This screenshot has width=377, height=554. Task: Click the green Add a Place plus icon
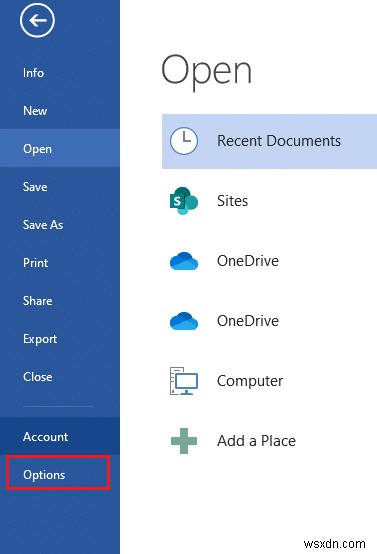coord(184,441)
